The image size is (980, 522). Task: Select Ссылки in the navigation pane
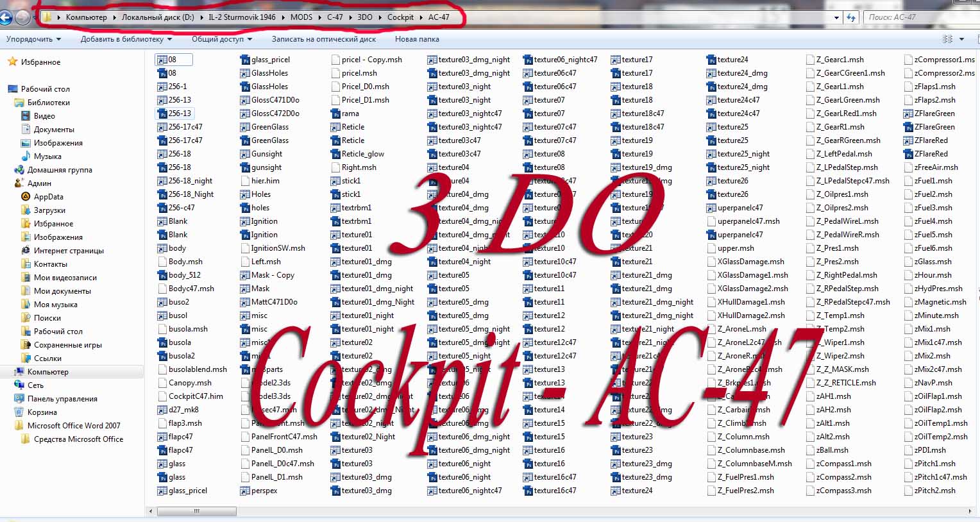coord(47,358)
